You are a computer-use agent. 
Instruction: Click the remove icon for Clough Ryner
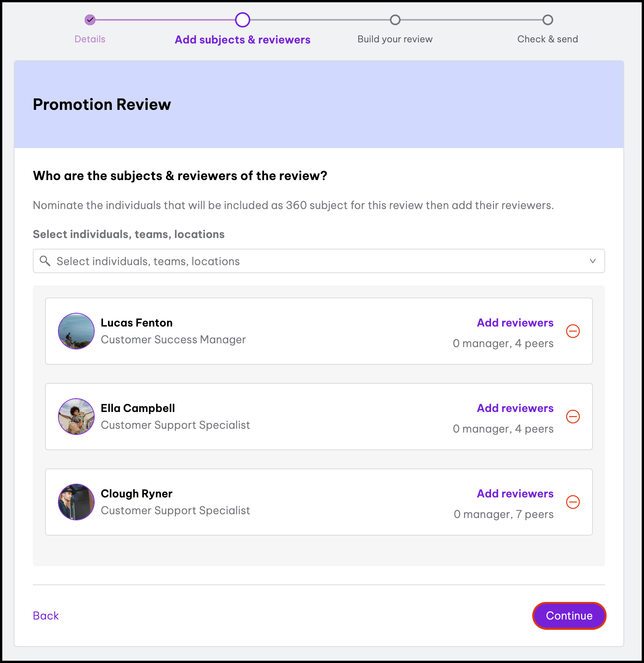coord(573,502)
